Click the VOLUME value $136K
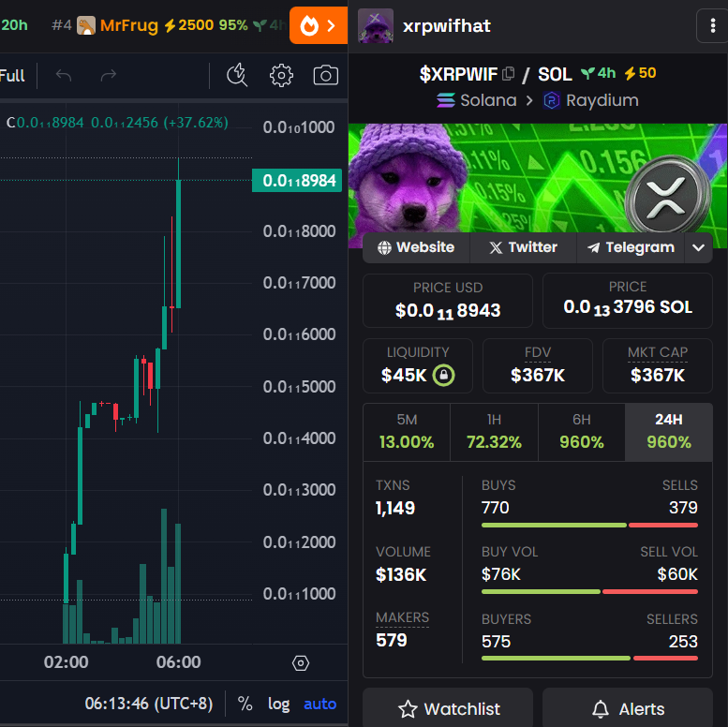 (401, 574)
